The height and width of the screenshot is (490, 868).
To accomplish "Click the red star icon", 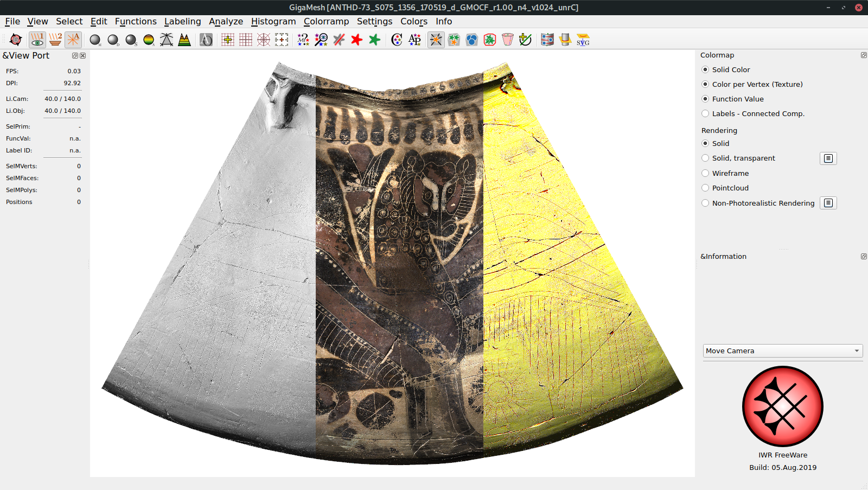I will 356,40.
